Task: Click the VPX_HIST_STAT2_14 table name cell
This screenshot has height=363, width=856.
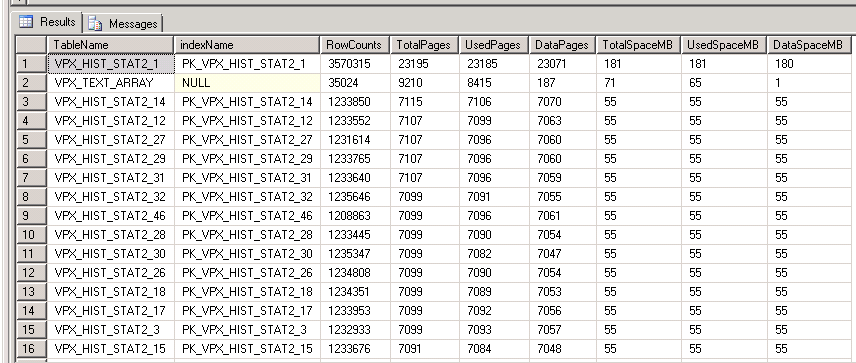Action: (x=111, y=102)
